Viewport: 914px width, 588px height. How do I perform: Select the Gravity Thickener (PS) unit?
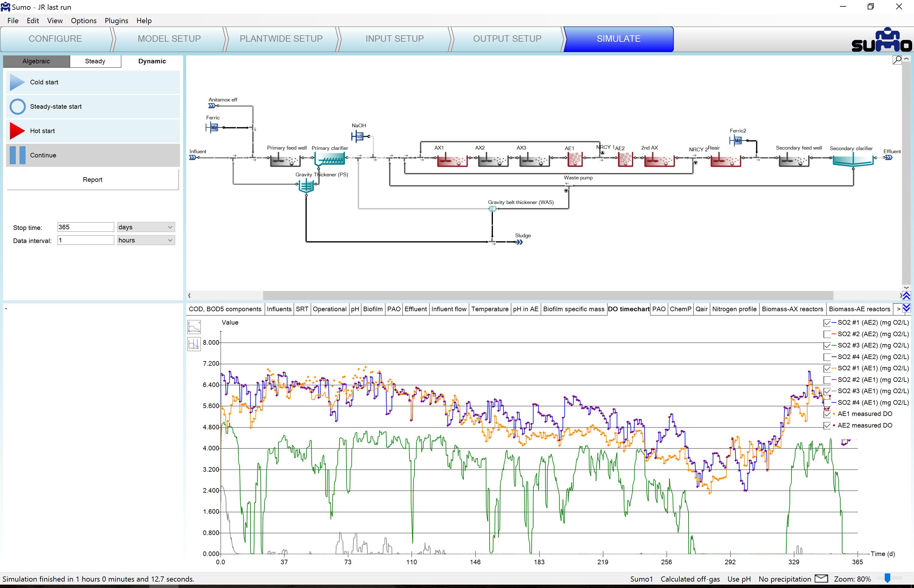click(x=306, y=186)
